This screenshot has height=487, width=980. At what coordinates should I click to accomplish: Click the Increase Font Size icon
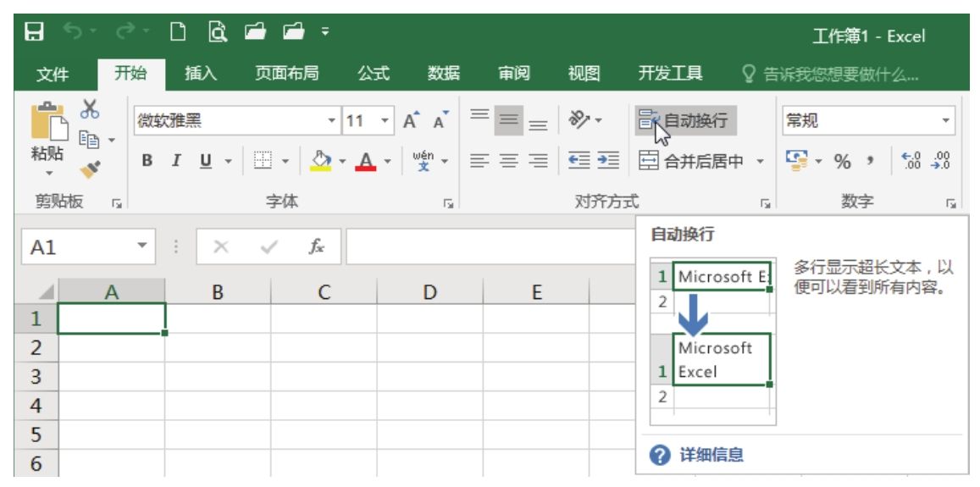click(x=412, y=121)
